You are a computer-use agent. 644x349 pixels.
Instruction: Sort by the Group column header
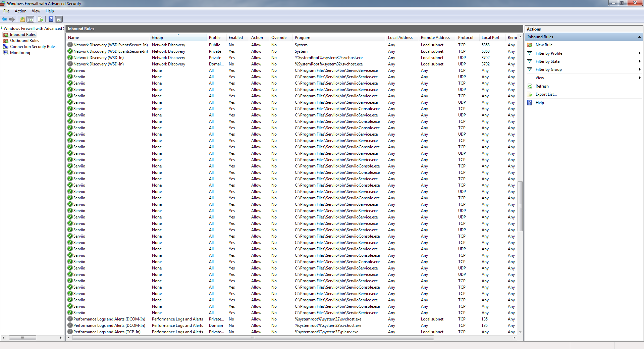178,38
